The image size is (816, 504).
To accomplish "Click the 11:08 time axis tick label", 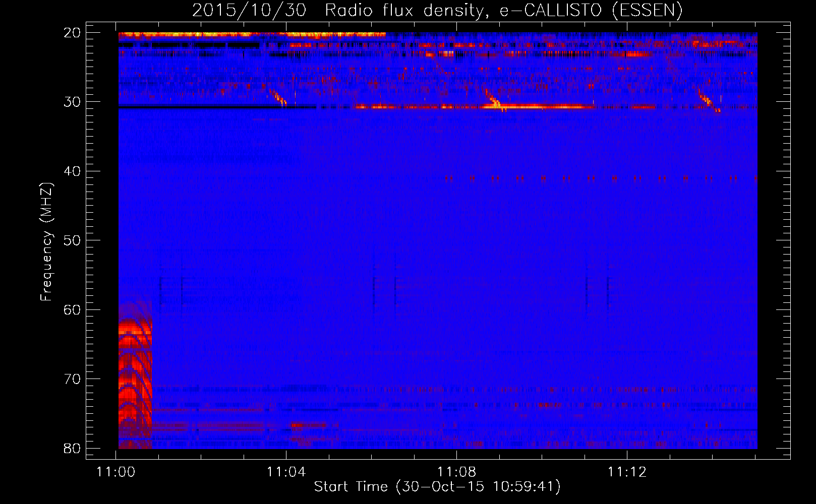I will tap(457, 472).
